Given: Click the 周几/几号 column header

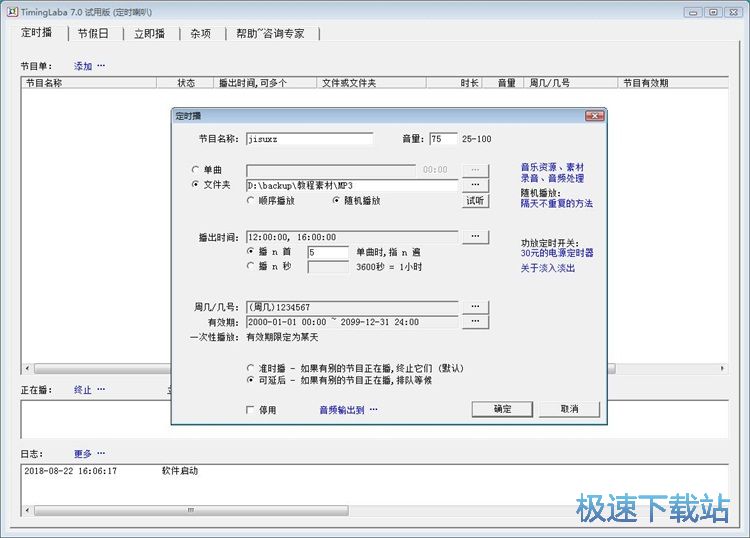Looking at the screenshot, I should (x=570, y=83).
